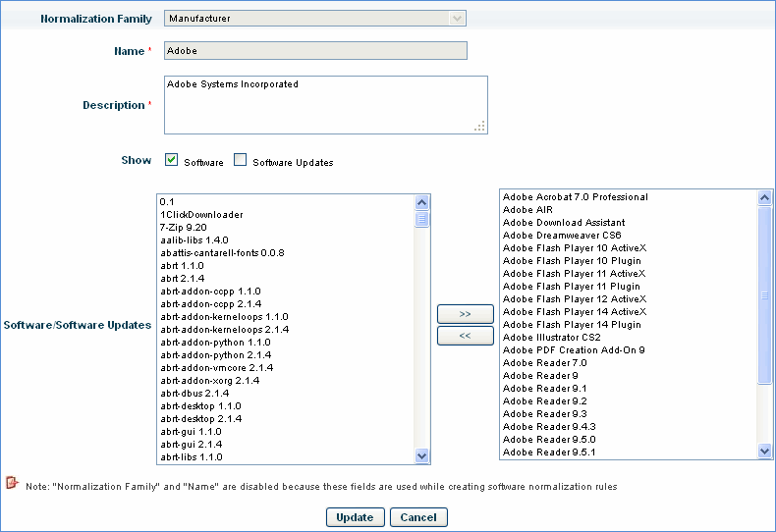This screenshot has width=776, height=532.
Task: Click the right list's scroll up arrow
Action: coord(764,197)
